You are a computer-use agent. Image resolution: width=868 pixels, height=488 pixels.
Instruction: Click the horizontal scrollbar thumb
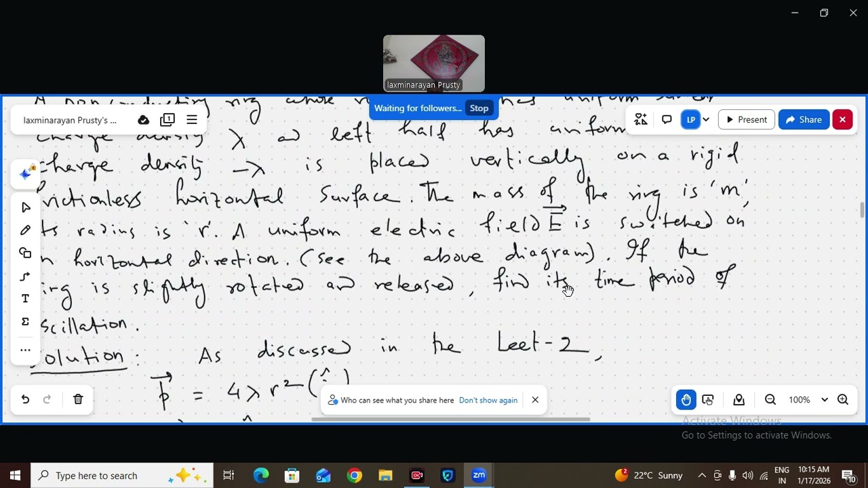tap(451, 420)
